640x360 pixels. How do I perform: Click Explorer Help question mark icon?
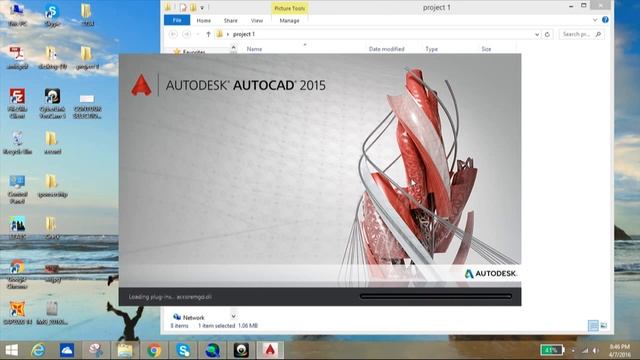coord(605,20)
